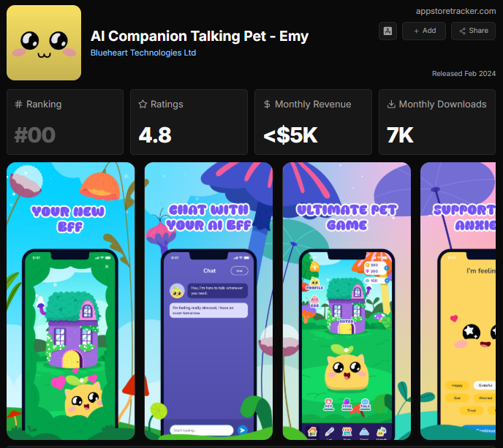
Task: Click the Ranking hash icon
Action: tap(18, 104)
